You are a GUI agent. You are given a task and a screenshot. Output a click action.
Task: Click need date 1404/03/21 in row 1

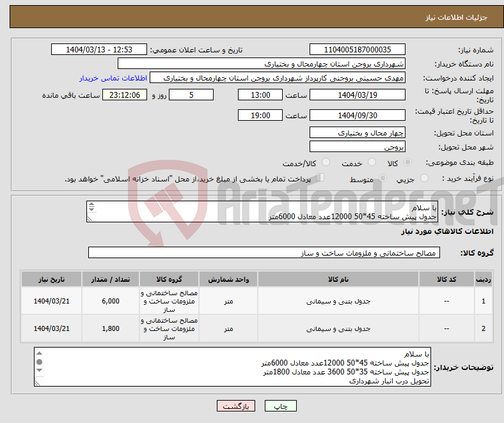click(x=51, y=301)
